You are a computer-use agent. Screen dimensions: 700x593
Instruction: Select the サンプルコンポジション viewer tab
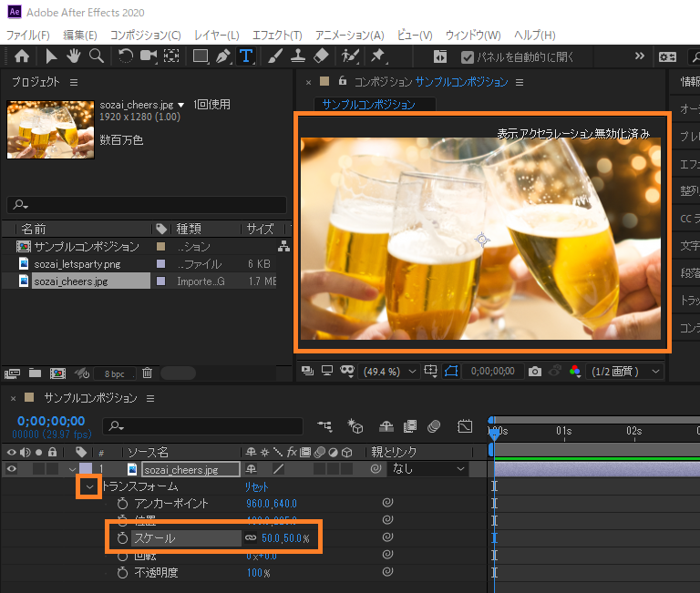click(x=369, y=105)
